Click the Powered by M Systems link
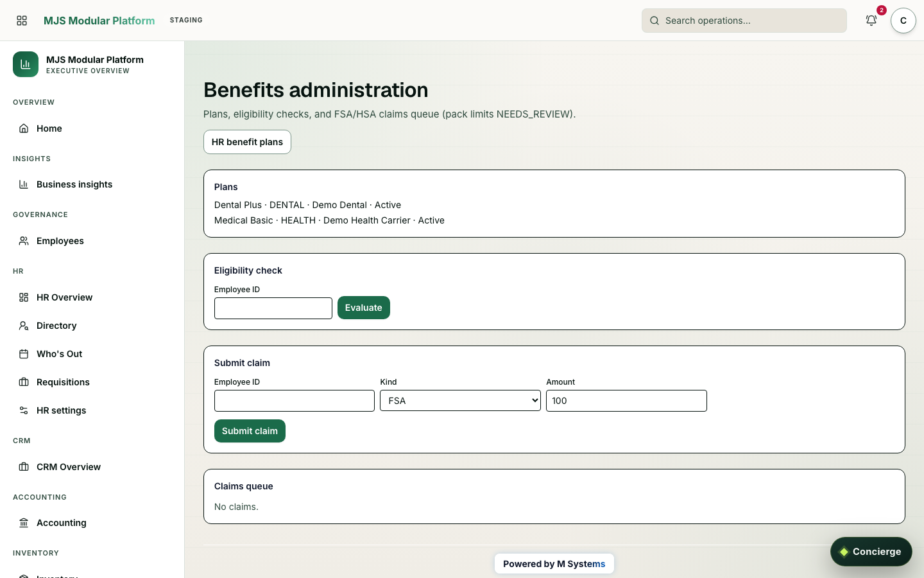The image size is (924, 578). tap(554, 564)
